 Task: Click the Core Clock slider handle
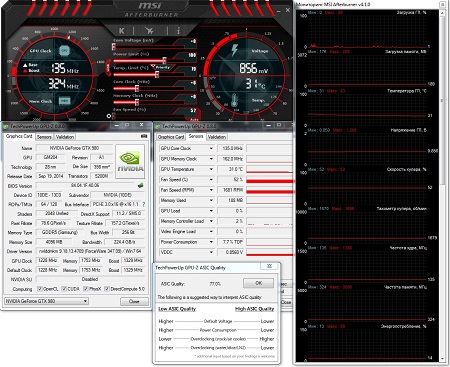click(137, 88)
